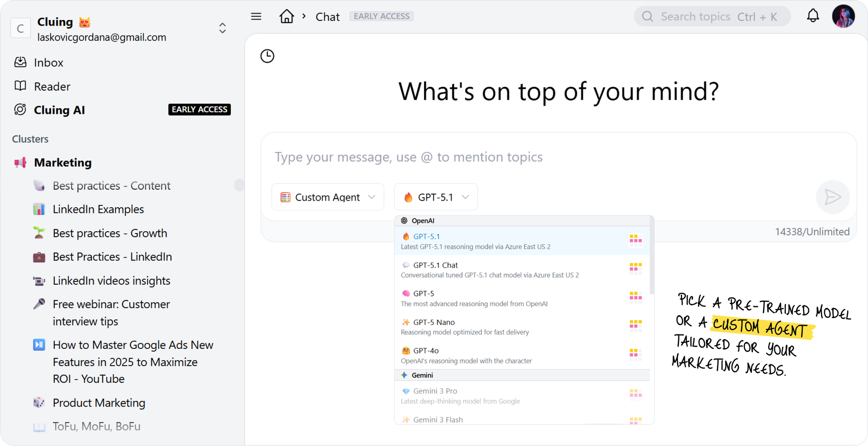The height and width of the screenshot is (446, 868).
Task: Click the Search topics field
Action: 712,16
